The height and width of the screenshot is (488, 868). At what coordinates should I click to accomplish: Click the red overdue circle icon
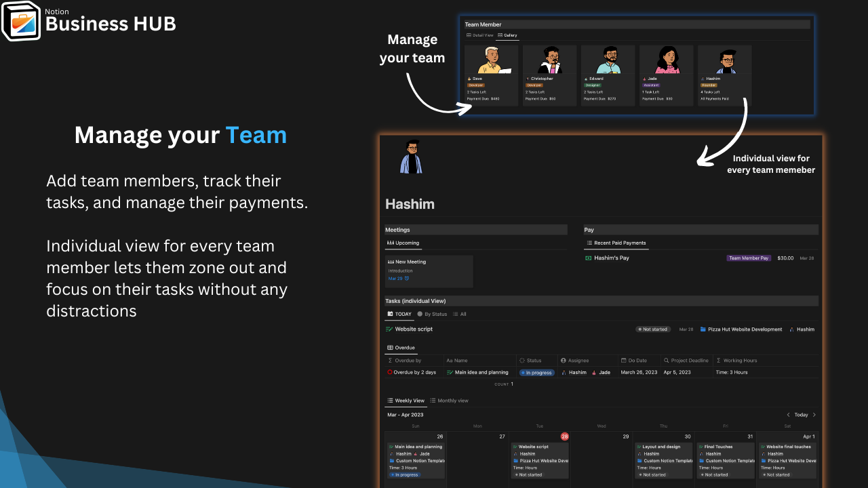click(390, 372)
